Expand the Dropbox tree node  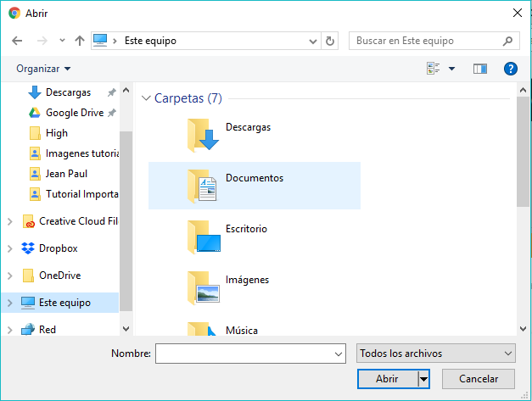click(10, 248)
